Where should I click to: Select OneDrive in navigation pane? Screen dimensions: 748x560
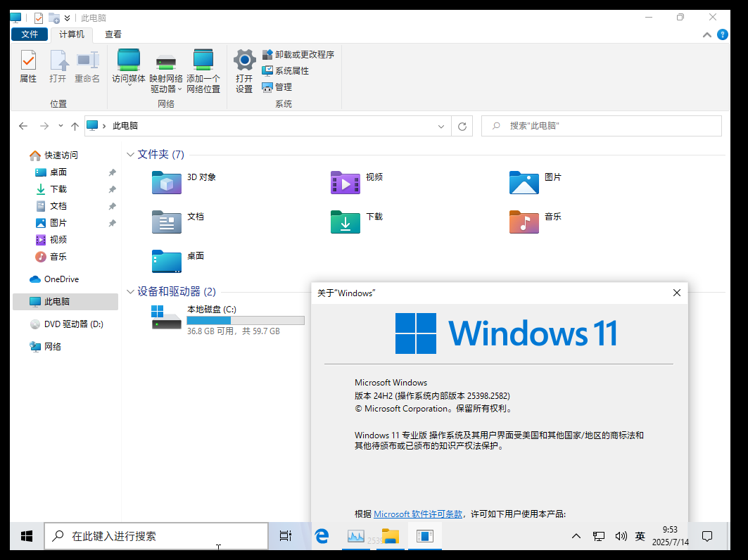[61, 279]
